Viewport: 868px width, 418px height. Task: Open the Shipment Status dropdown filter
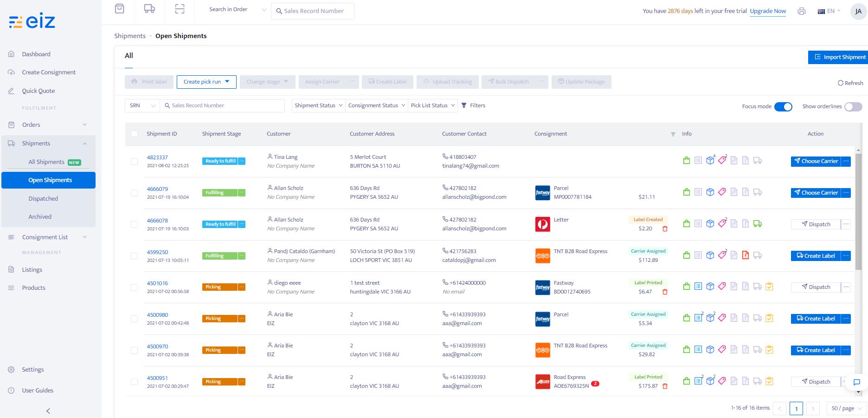pyautogui.click(x=318, y=105)
